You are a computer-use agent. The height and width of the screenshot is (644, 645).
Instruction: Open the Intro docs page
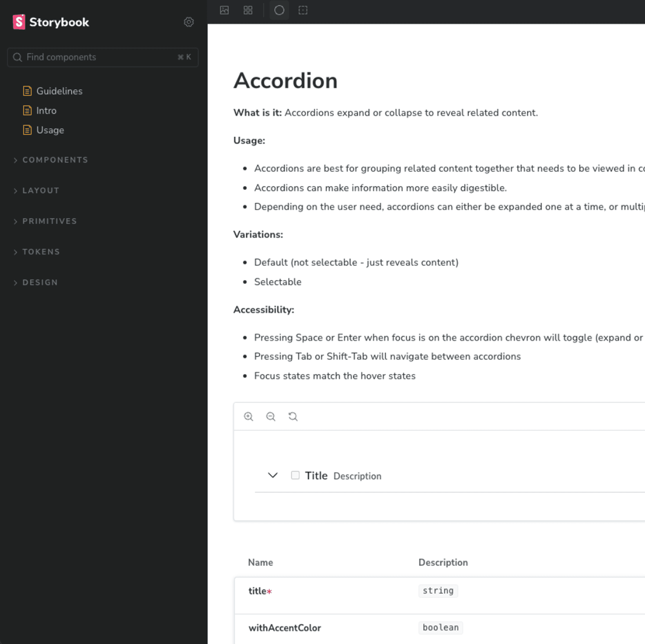(40, 111)
